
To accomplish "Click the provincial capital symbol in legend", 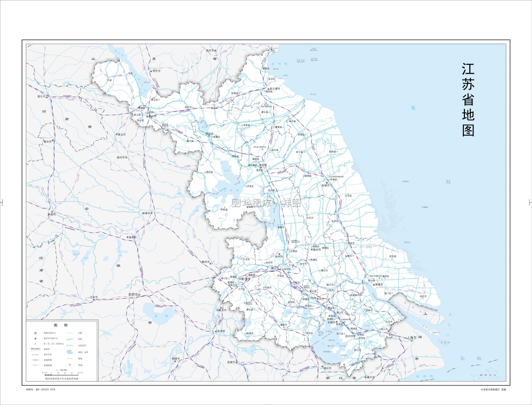I will click(x=35, y=333).
